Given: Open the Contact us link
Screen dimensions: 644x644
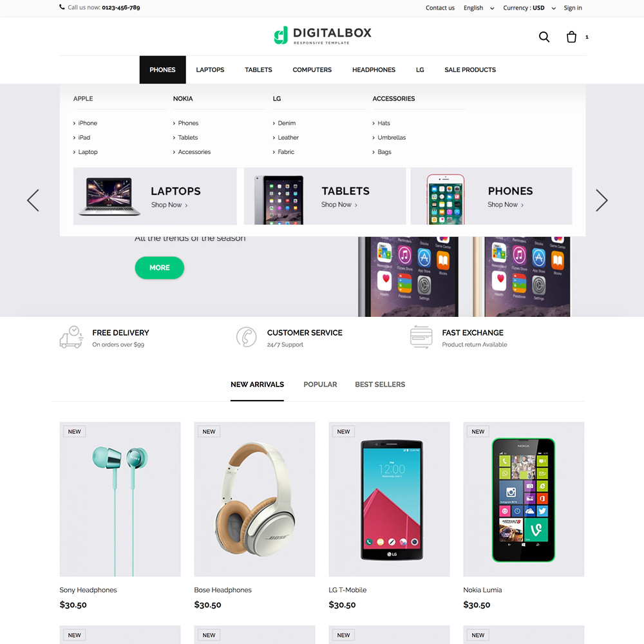Looking at the screenshot, I should tap(440, 8).
